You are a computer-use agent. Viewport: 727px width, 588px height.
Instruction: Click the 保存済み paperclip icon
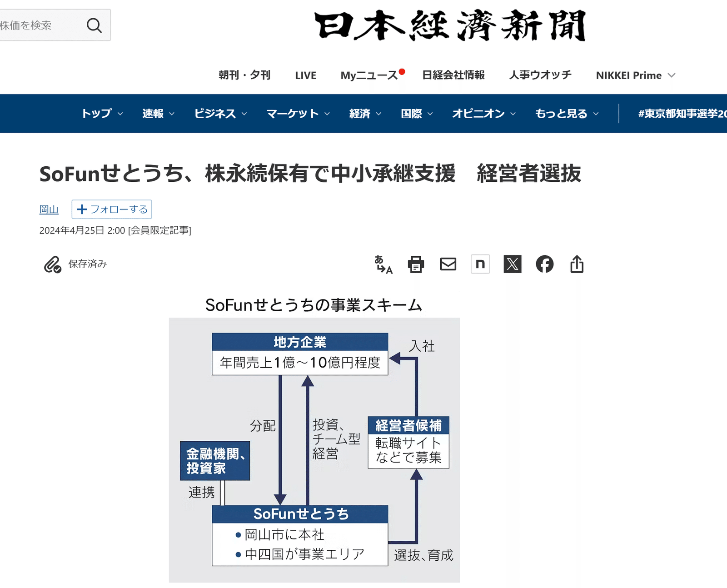tap(52, 264)
